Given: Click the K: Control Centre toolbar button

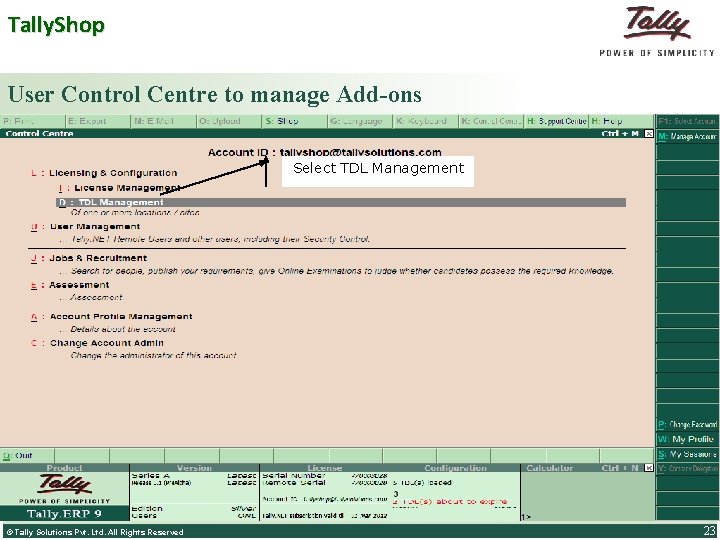Looking at the screenshot, I should [x=492, y=121].
